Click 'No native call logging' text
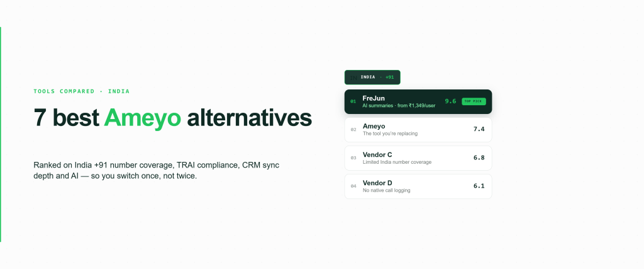 [387, 190]
